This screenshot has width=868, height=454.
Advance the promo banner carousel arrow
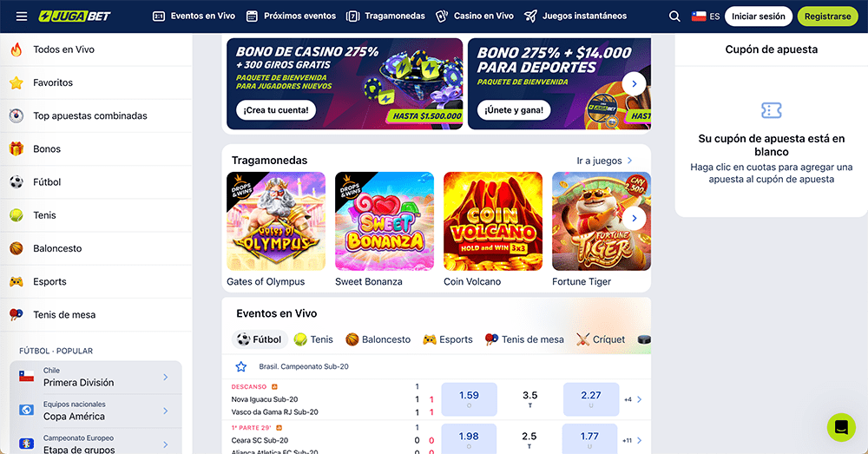point(634,83)
